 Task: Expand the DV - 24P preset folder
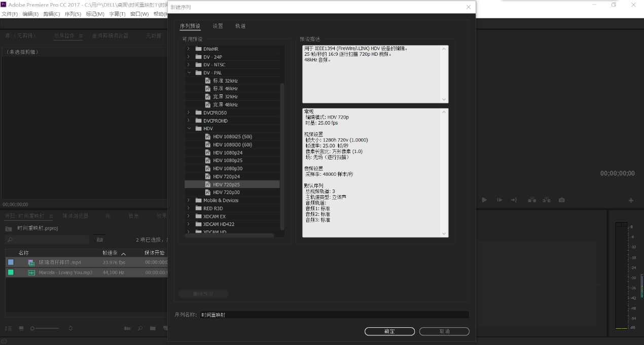click(x=189, y=57)
